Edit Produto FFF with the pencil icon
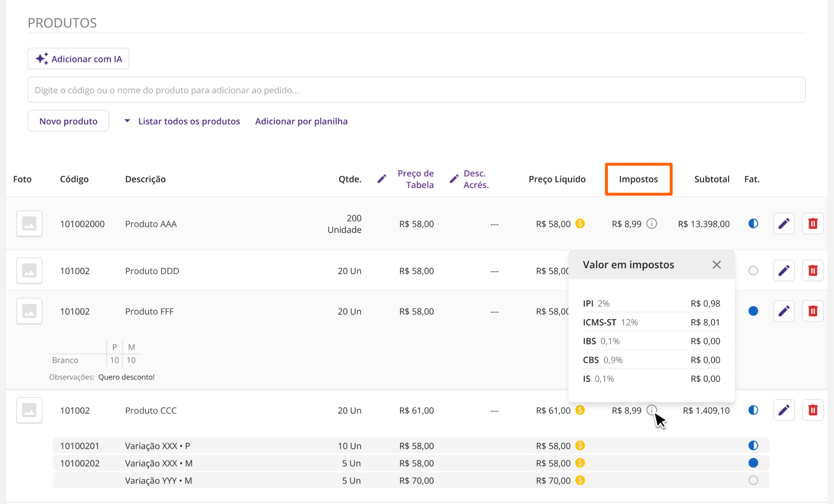Screen dimensions: 834x504 [784, 311]
